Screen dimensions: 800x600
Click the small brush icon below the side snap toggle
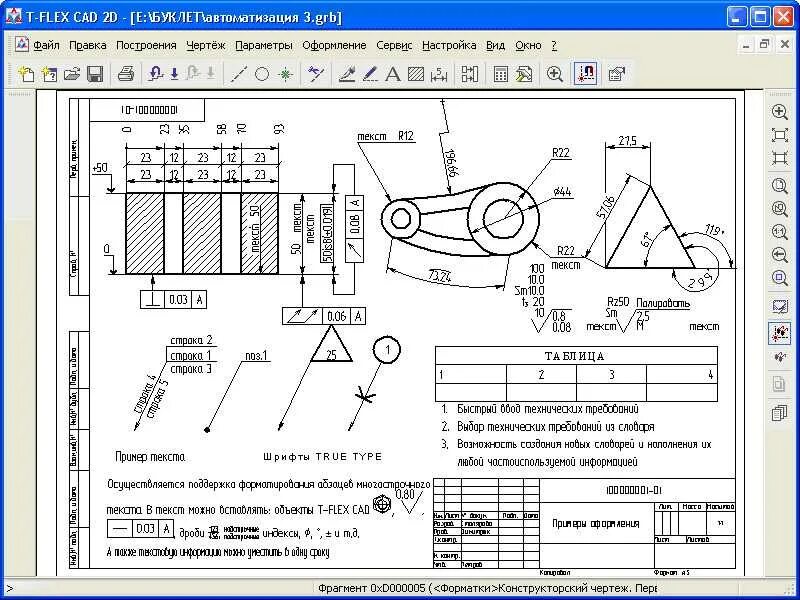780,358
